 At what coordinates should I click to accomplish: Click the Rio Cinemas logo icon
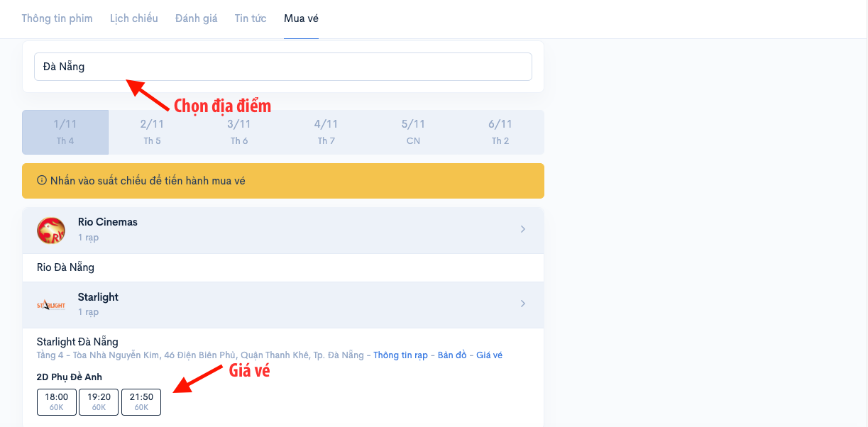point(51,230)
